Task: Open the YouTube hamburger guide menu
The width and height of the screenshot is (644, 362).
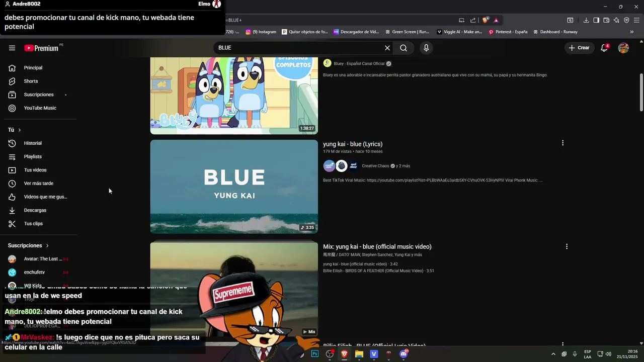Action: pyautogui.click(x=12, y=48)
